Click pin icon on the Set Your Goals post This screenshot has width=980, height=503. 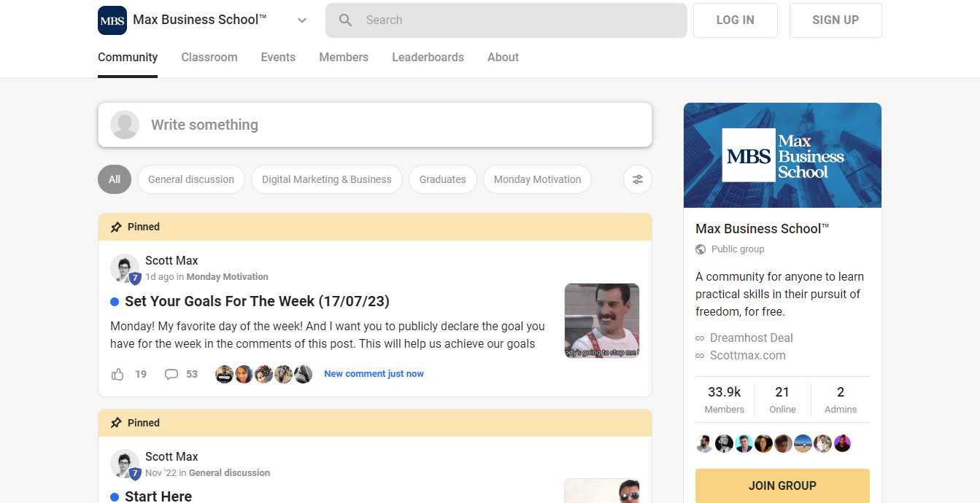pyautogui.click(x=116, y=227)
